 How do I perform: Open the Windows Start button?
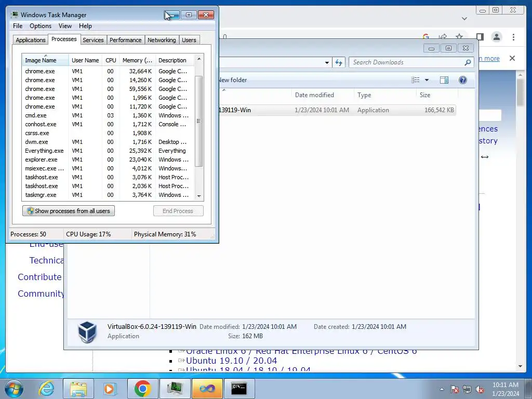14,389
